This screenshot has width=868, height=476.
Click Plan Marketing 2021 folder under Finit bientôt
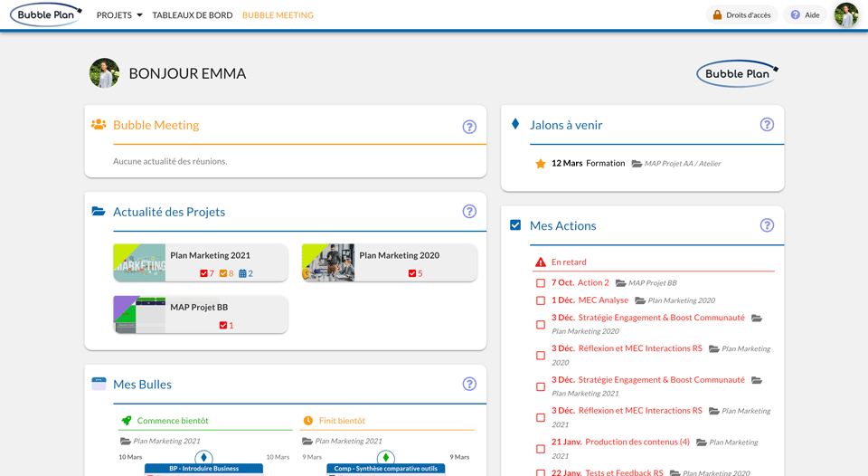(x=342, y=441)
